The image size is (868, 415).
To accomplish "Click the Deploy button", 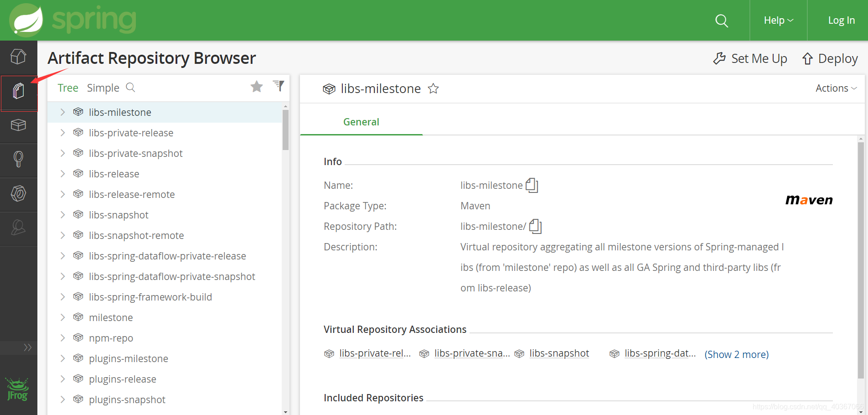I will (830, 58).
